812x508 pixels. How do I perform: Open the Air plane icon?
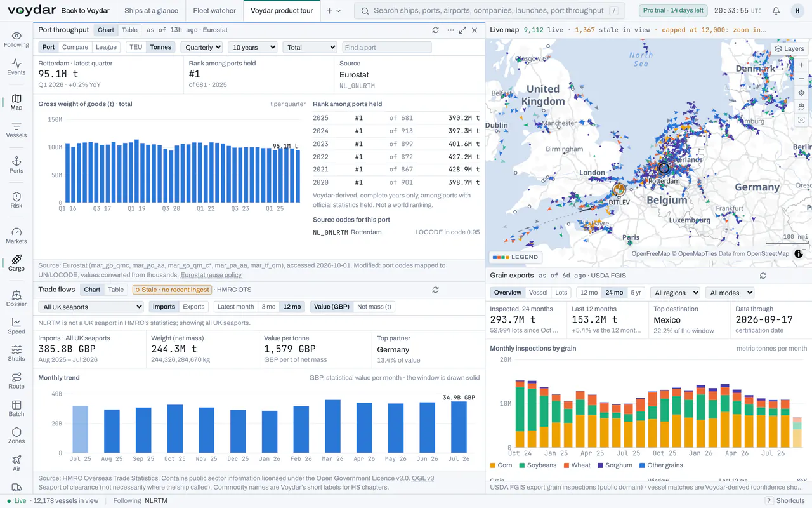[x=16, y=463]
